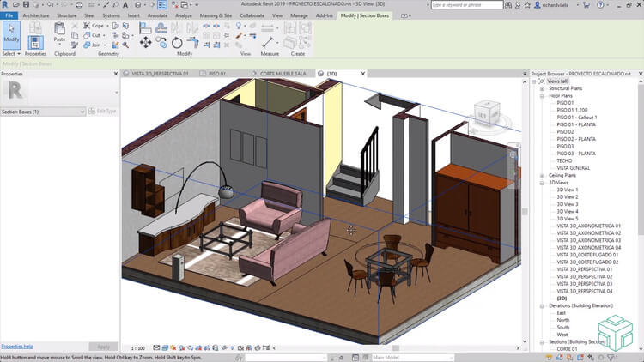This screenshot has width=644, height=362.
Task: Open the Section Boxes type selector dropdown
Action: pyautogui.click(x=82, y=112)
